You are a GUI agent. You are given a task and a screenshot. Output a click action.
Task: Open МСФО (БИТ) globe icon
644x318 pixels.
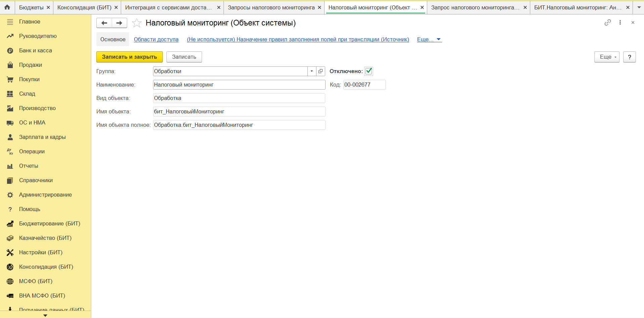(x=10, y=281)
